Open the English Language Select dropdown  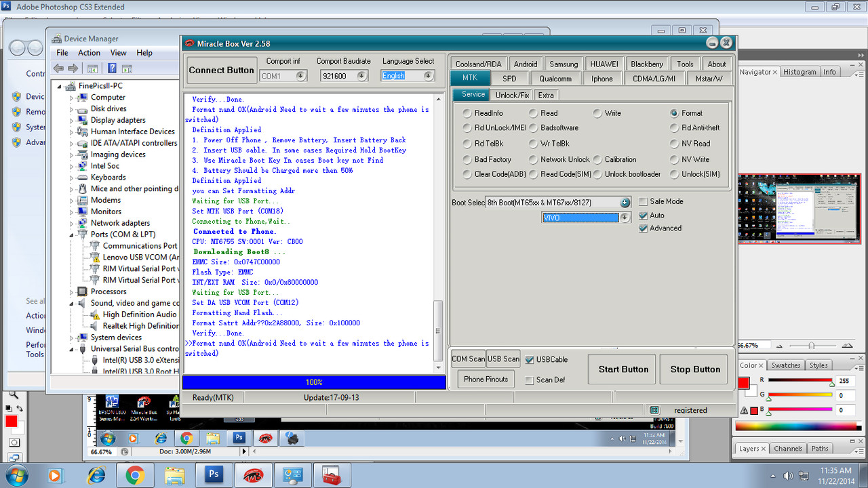click(429, 76)
